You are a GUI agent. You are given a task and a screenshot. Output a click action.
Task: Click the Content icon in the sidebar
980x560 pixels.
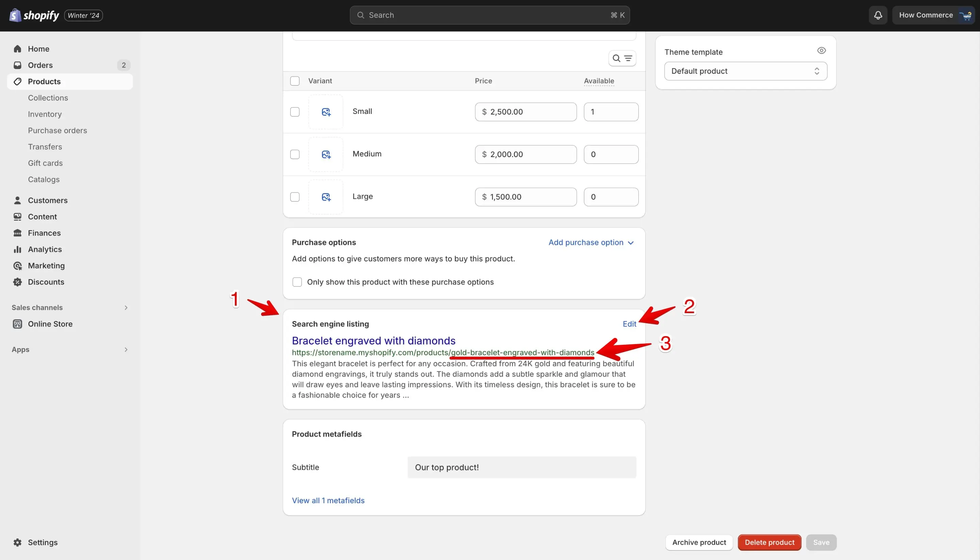click(x=17, y=217)
